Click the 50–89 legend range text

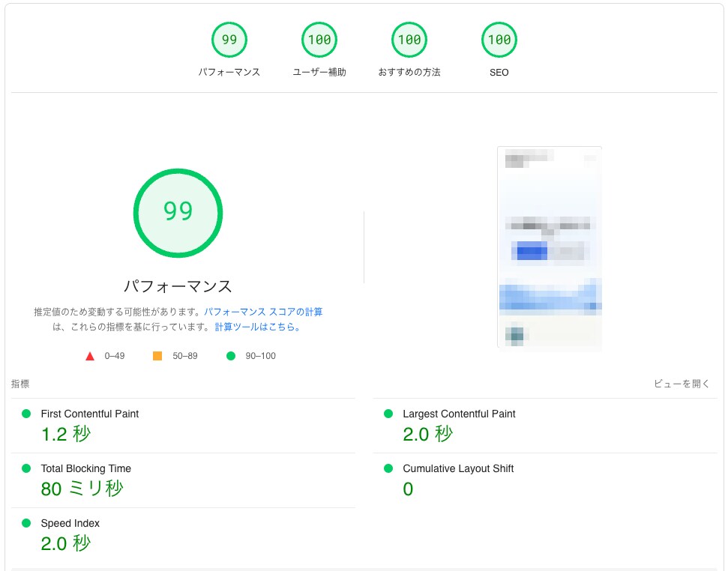[x=185, y=356]
